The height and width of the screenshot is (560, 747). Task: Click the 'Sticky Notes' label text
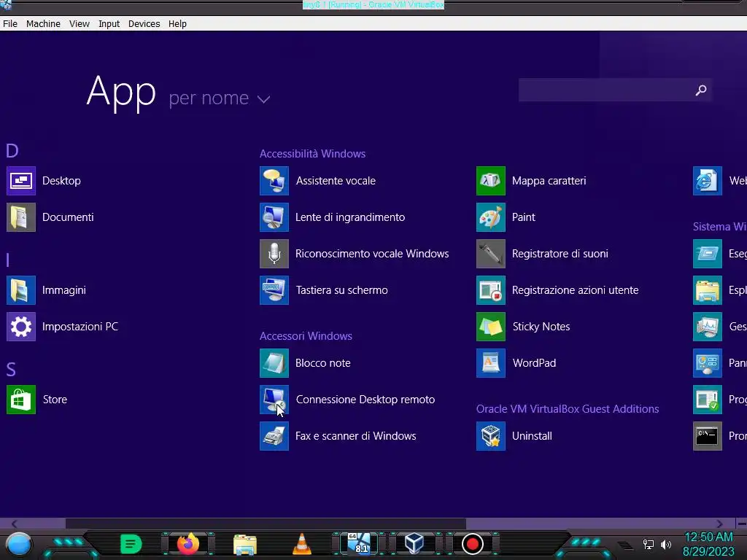pyautogui.click(x=541, y=327)
